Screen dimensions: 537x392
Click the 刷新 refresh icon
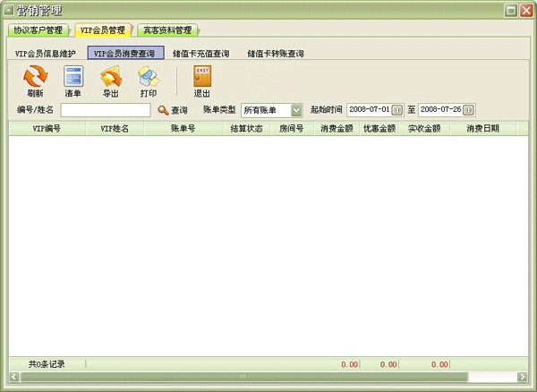[x=35, y=78]
